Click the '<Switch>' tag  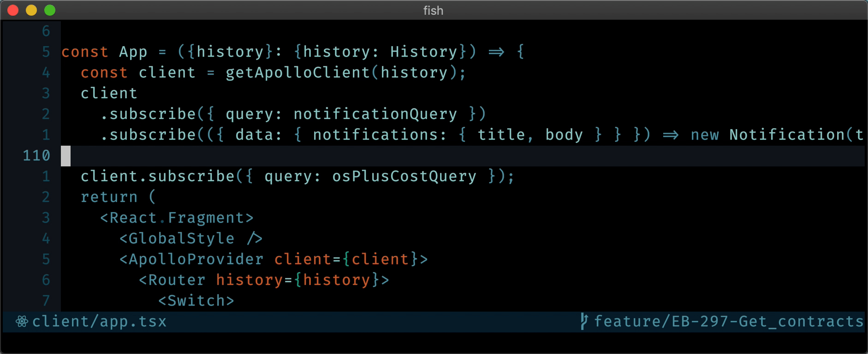196,301
